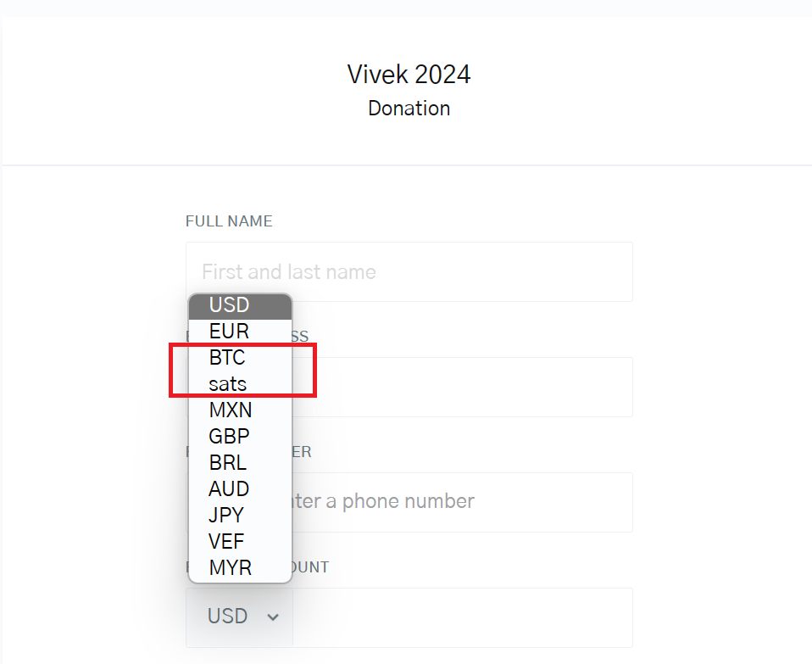
Task: Click the chevron arrow beside USD selector
Action: point(273,617)
